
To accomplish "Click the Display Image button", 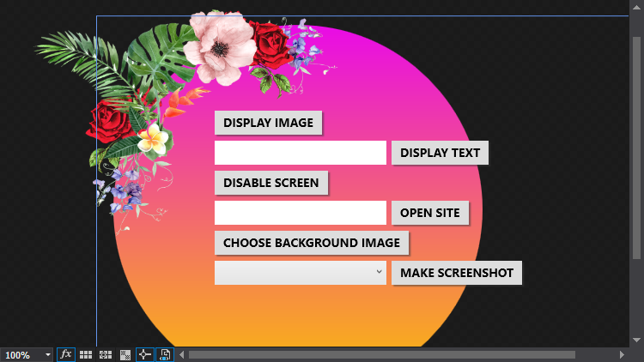I will coord(268,123).
